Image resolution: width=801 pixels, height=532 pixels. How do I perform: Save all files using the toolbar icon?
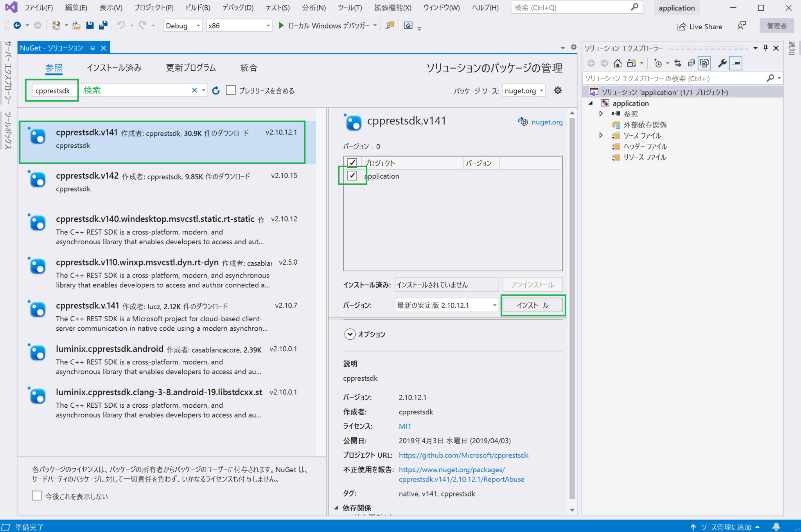pos(103,25)
